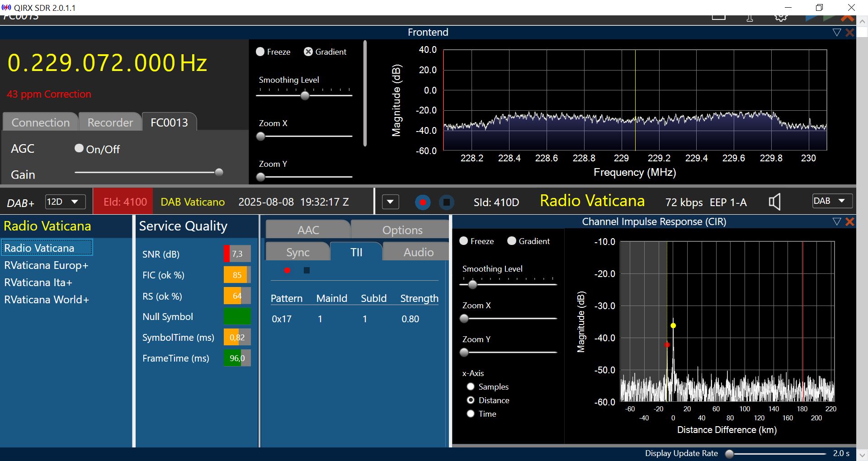This screenshot has width=868, height=461.
Task: Select Time for the CIR x-Axis
Action: point(471,414)
